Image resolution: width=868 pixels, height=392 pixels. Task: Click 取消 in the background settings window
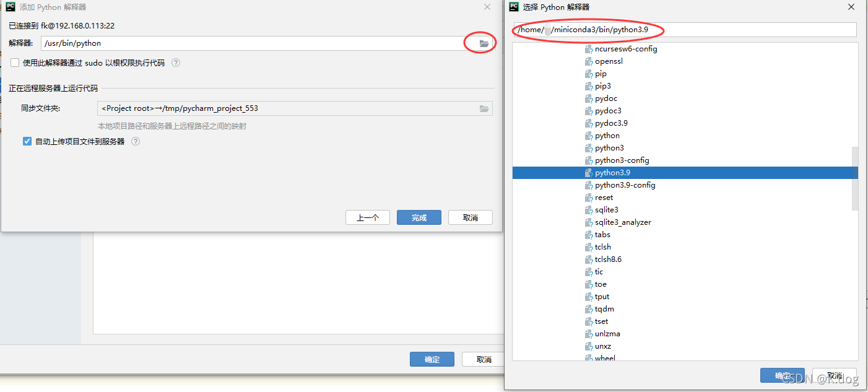[484, 359]
